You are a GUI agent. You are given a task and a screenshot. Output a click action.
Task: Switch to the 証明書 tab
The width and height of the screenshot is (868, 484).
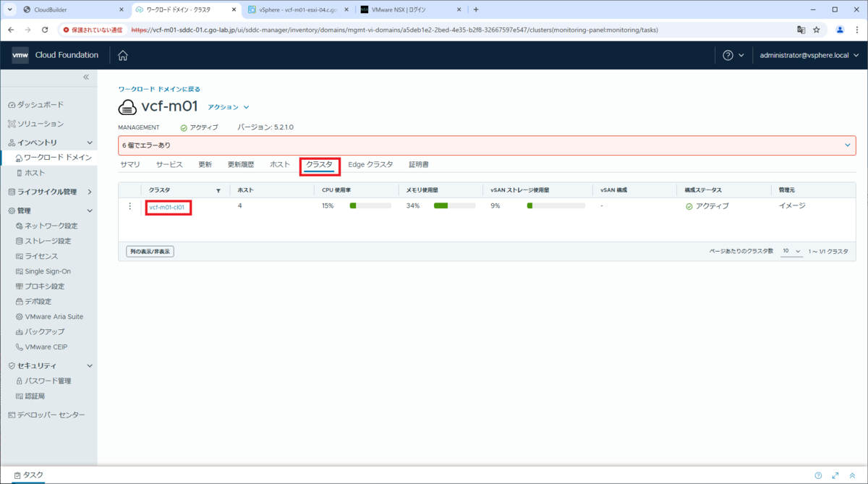click(x=419, y=165)
